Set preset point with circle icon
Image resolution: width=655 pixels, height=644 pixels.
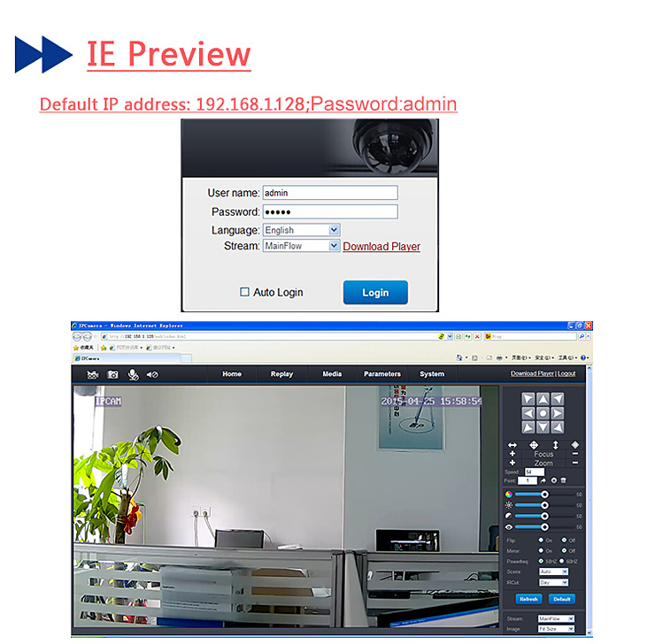tap(553, 480)
